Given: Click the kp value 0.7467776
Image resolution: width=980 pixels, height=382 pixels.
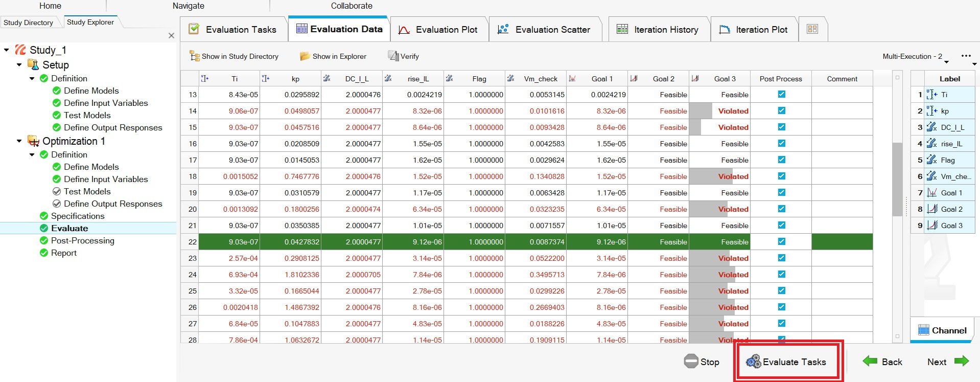Looking at the screenshot, I should [301, 176].
